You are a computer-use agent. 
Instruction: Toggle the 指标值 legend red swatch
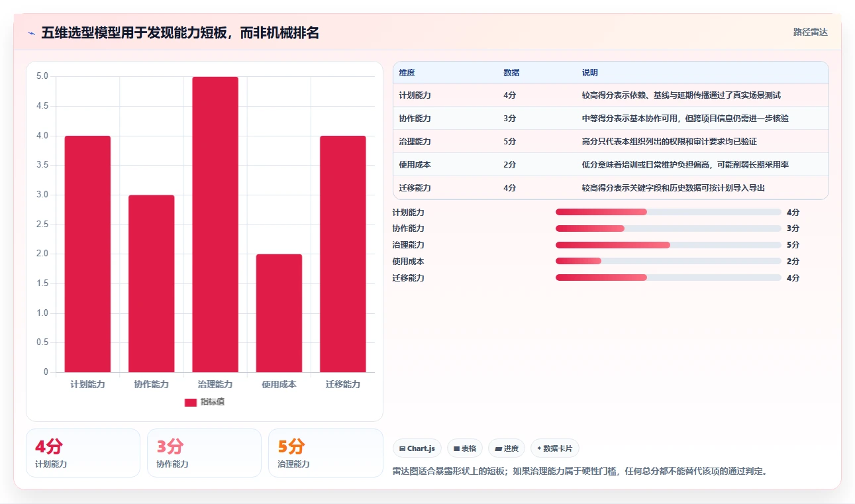tap(191, 402)
